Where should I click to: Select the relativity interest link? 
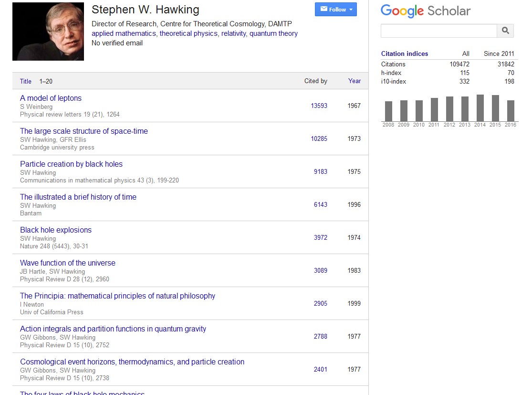click(x=234, y=33)
